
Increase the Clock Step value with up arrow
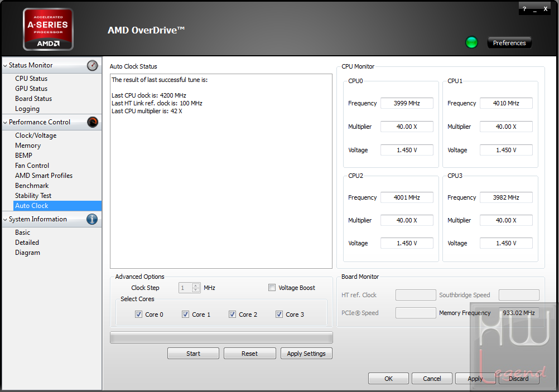[196, 285]
